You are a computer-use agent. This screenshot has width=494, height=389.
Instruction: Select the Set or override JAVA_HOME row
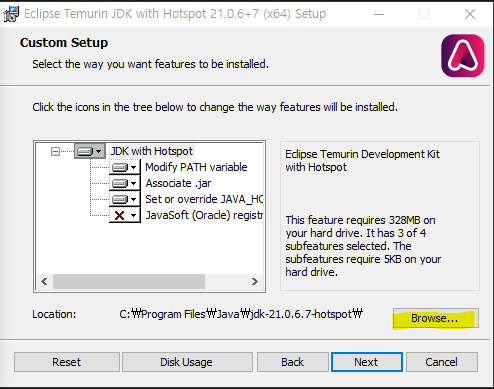point(204,199)
